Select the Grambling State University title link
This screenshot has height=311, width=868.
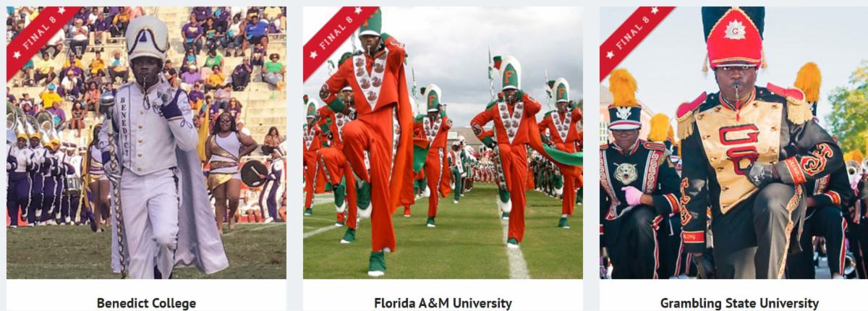[739, 303]
